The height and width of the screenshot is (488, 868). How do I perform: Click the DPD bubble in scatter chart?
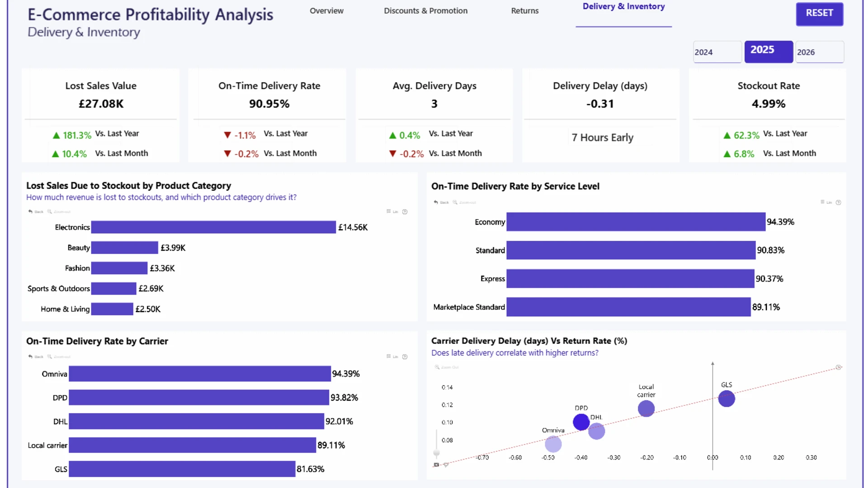[581, 422]
